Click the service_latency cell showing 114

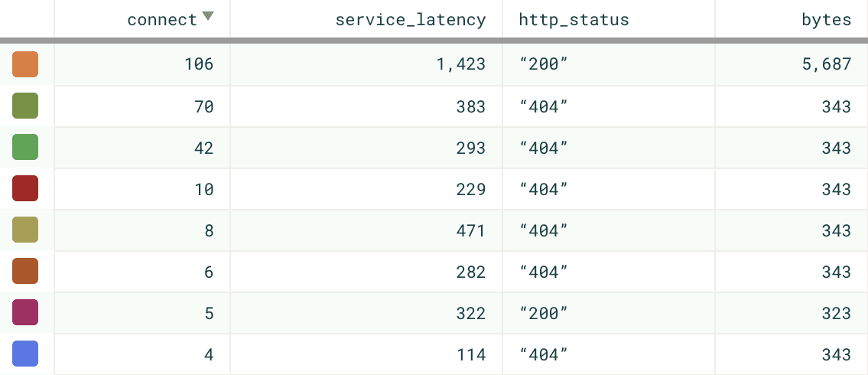470,354
